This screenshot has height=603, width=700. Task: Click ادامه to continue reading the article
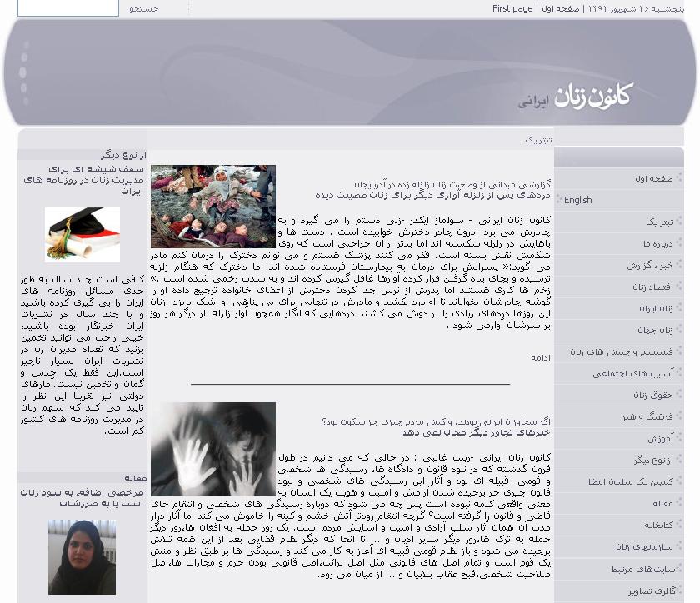541,357
